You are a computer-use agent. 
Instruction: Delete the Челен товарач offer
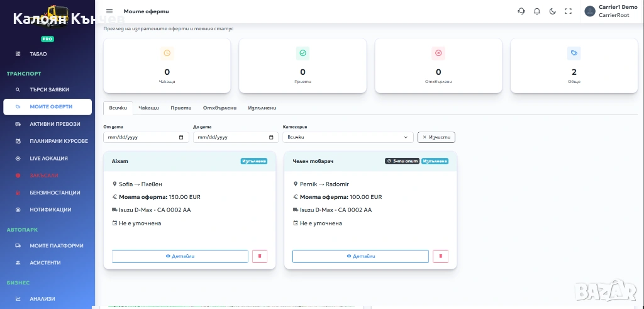(440, 256)
